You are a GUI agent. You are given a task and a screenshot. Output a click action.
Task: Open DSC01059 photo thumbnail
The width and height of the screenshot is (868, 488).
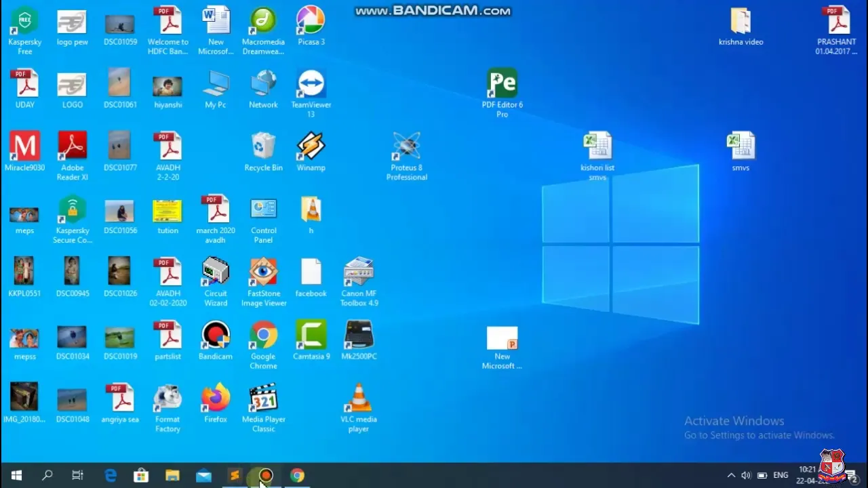pos(120,30)
